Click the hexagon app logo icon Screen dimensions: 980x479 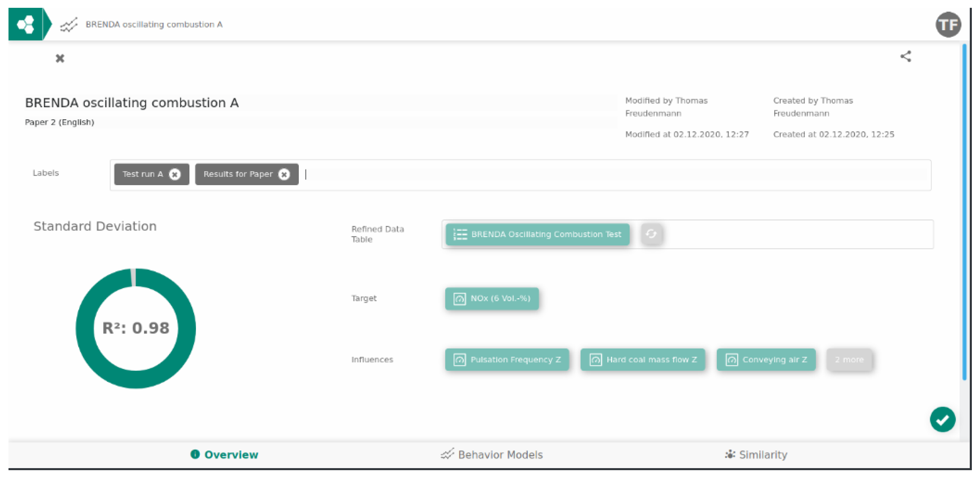(25, 24)
